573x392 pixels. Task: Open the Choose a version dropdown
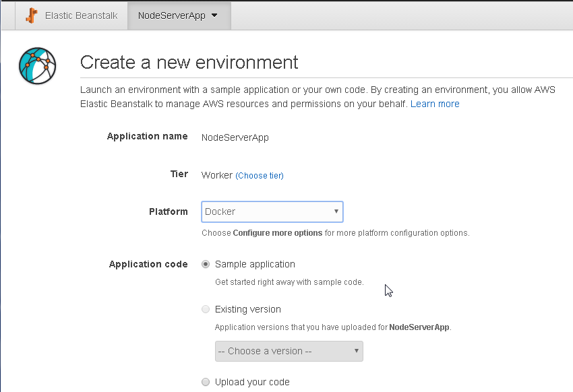pyautogui.click(x=289, y=351)
